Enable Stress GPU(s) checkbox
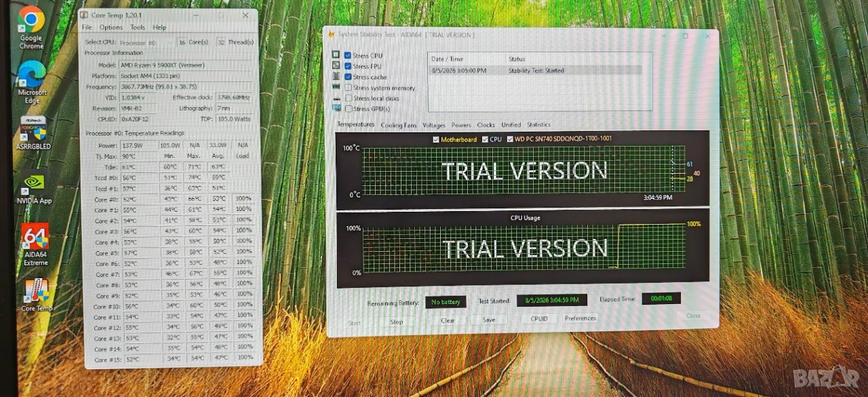The image size is (868, 397). tap(348, 109)
